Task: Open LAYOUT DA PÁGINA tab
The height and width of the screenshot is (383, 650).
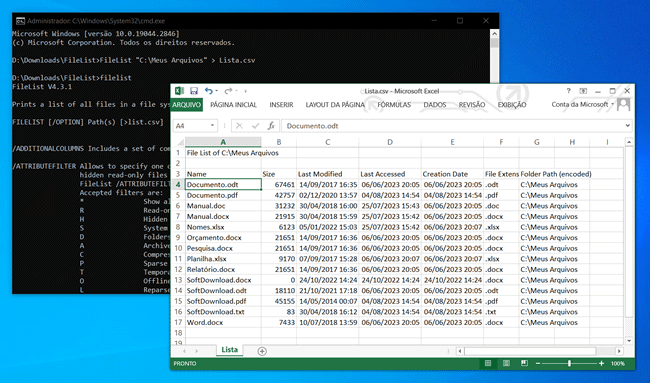Action: coord(335,105)
